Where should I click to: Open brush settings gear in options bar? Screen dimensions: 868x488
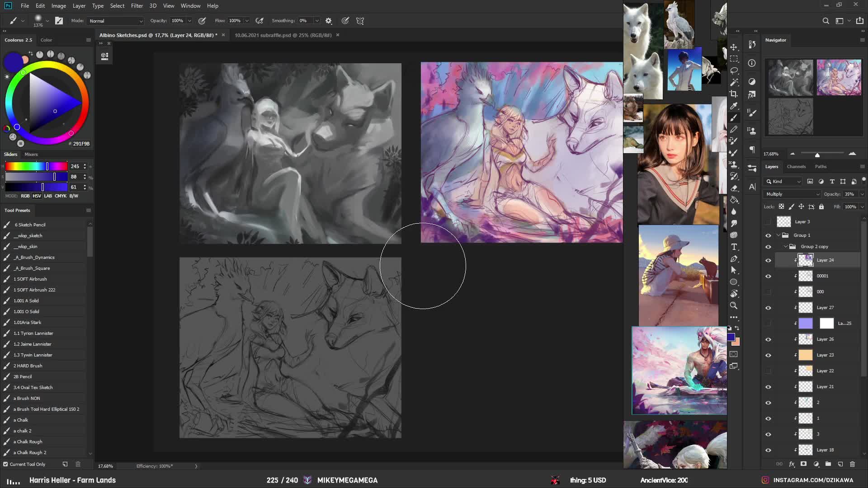tap(329, 21)
